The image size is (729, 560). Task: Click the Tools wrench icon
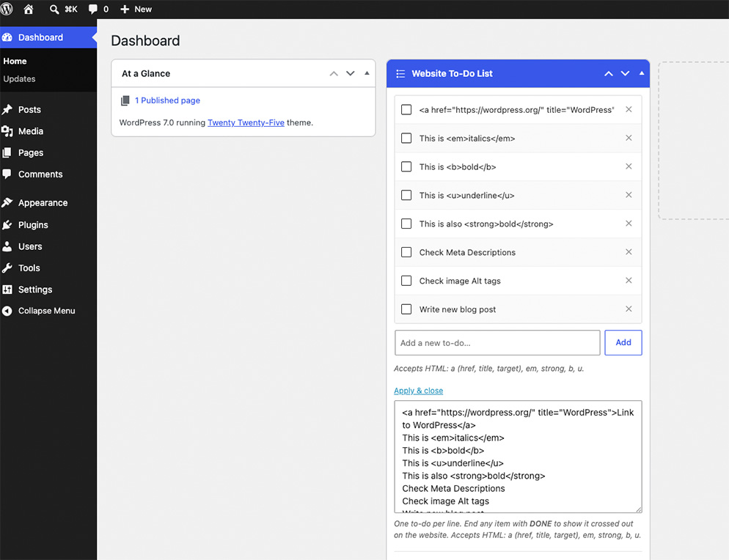7,268
